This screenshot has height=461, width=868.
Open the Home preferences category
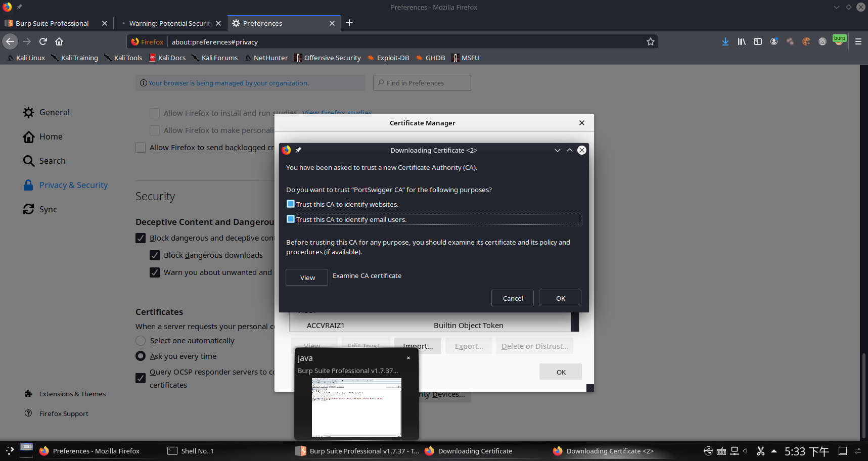(43, 136)
